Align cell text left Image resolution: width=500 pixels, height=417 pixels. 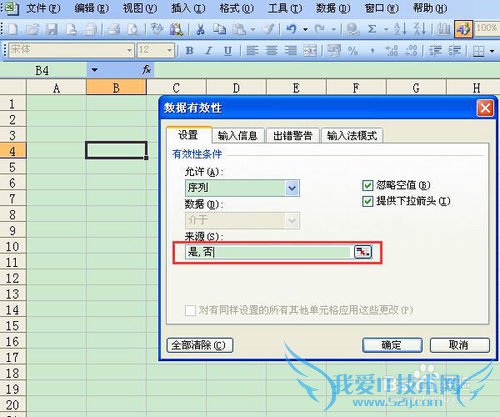coord(252,51)
